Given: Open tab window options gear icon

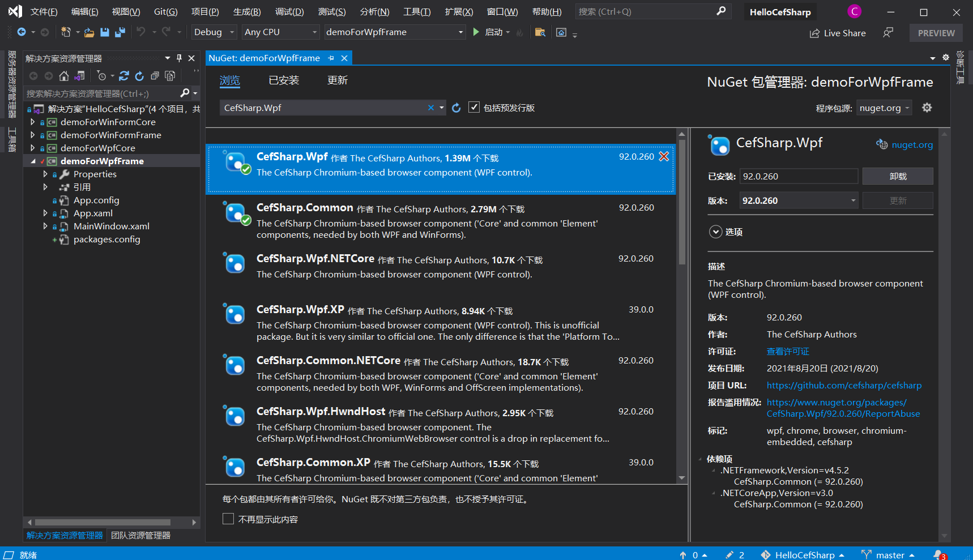Looking at the screenshot, I should [x=946, y=57].
